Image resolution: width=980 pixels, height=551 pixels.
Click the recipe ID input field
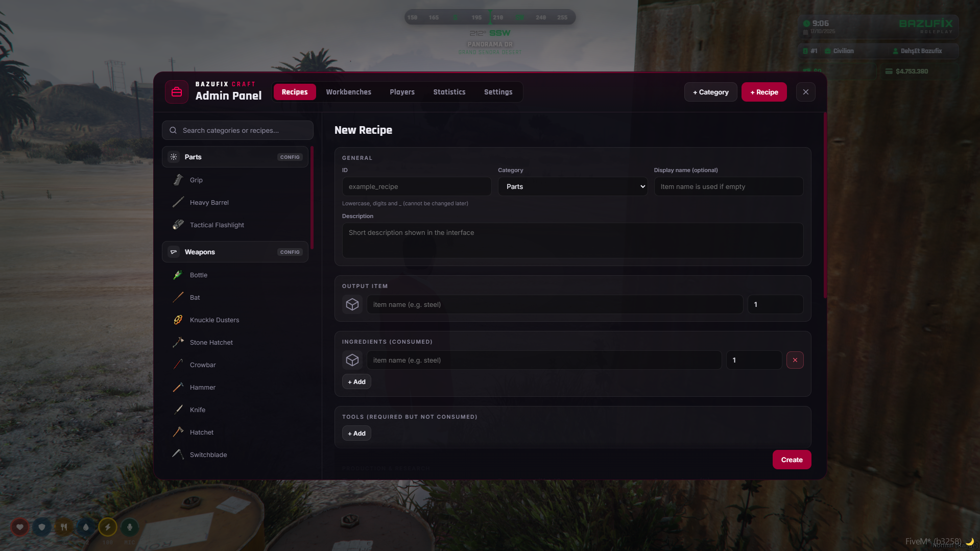point(417,186)
